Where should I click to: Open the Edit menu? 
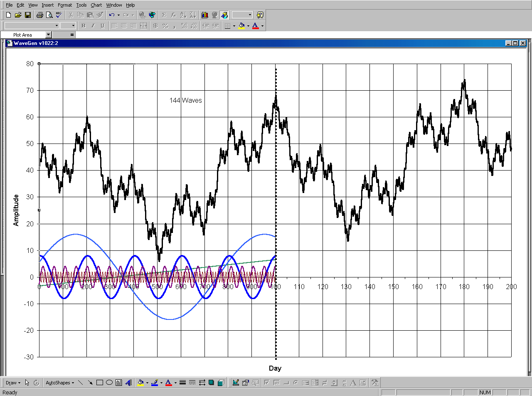click(20, 5)
